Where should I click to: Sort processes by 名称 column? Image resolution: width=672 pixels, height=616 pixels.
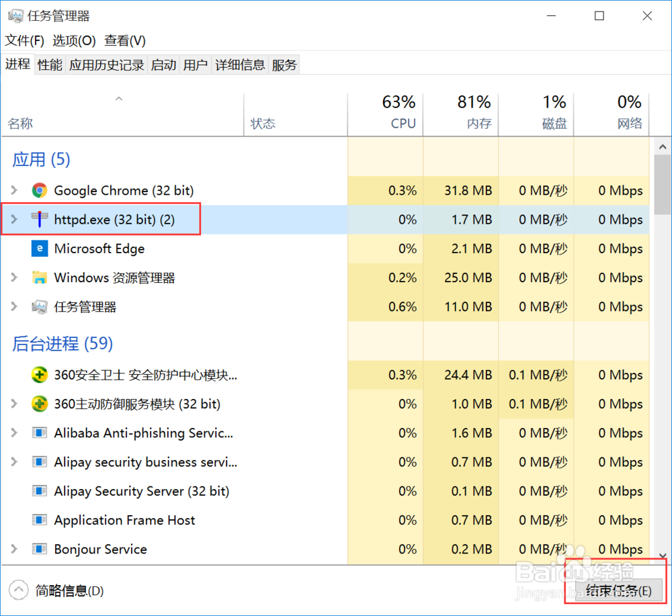click(x=122, y=115)
